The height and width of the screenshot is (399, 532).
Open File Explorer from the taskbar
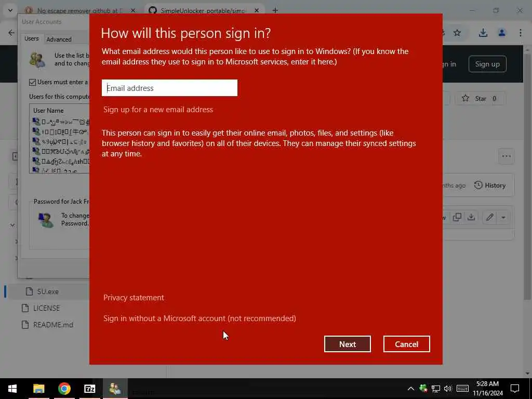click(38, 389)
